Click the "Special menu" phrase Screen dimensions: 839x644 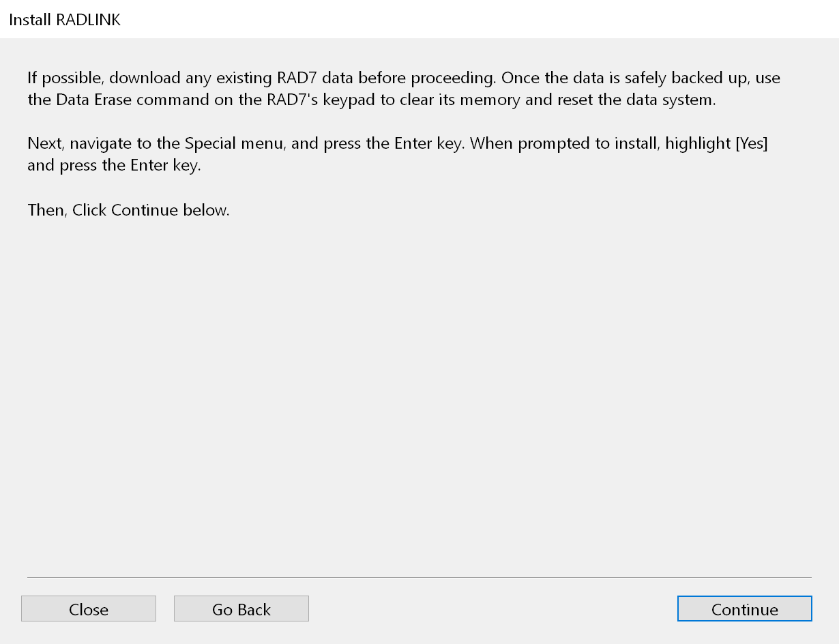[x=234, y=144]
